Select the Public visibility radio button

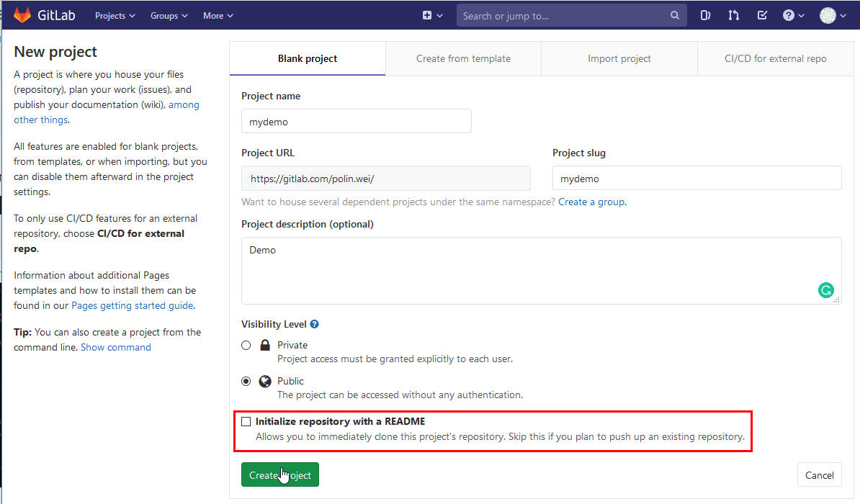tap(246, 381)
